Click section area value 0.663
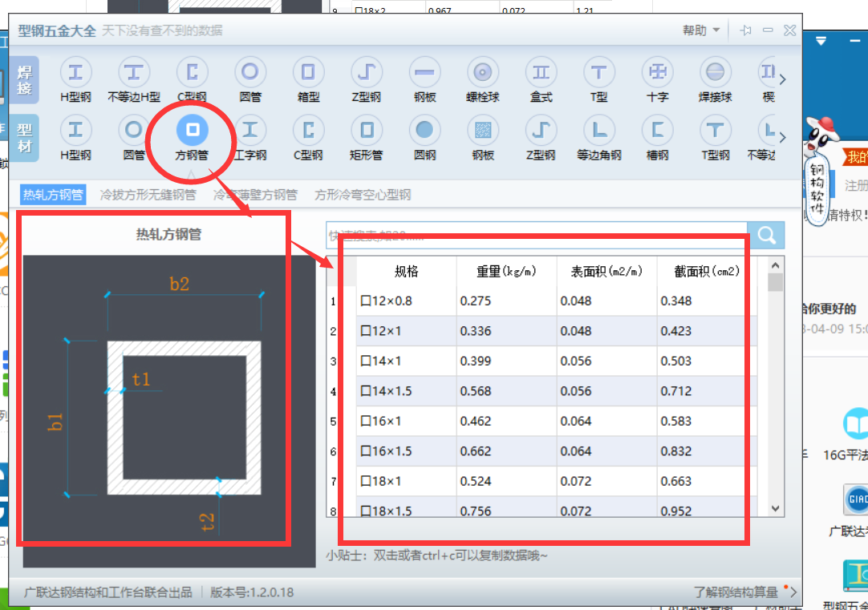868x610 pixels. tap(676, 481)
